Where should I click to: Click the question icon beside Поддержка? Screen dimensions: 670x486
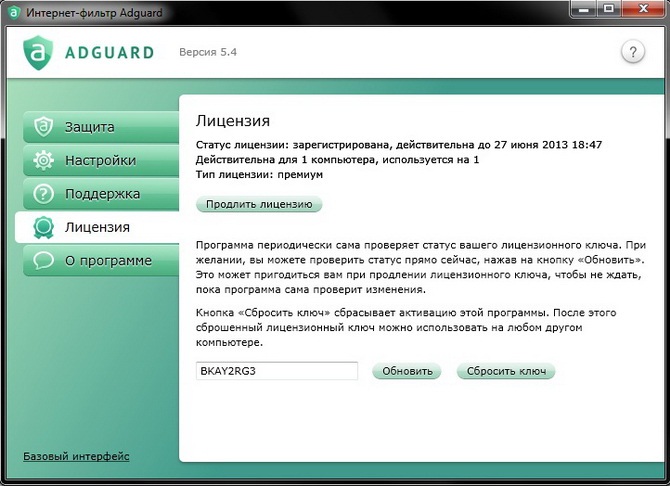44,194
